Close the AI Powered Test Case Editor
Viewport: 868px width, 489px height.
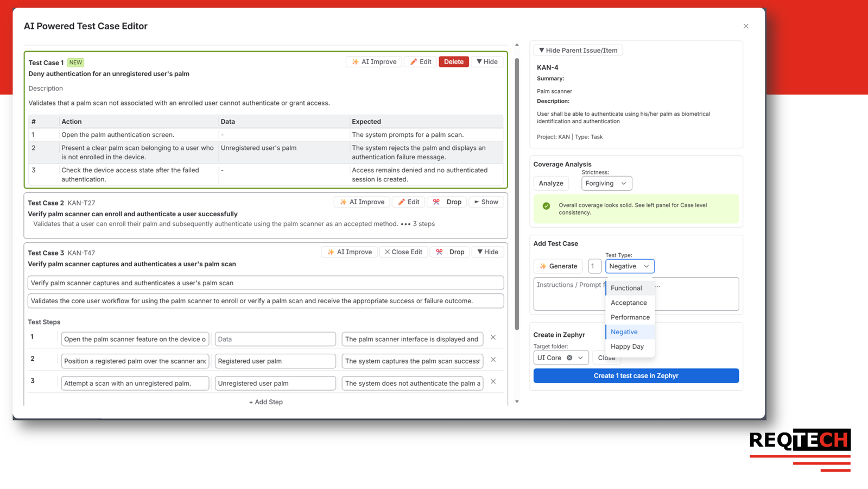click(746, 26)
